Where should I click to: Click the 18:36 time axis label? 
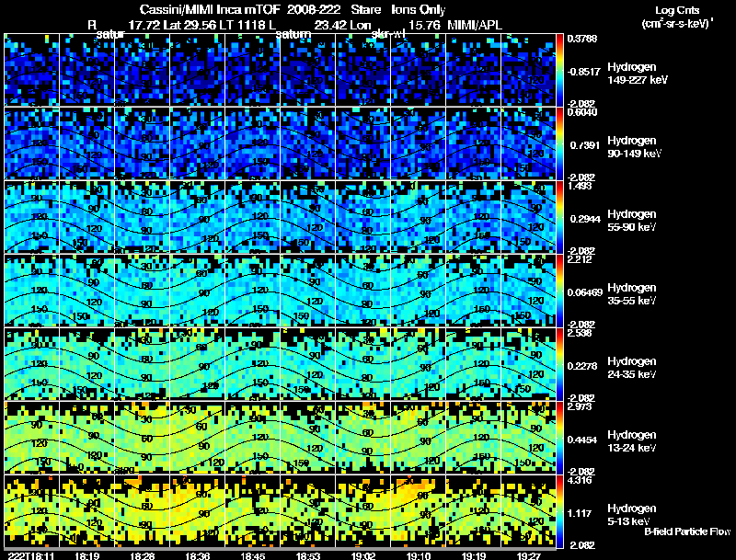click(197, 556)
